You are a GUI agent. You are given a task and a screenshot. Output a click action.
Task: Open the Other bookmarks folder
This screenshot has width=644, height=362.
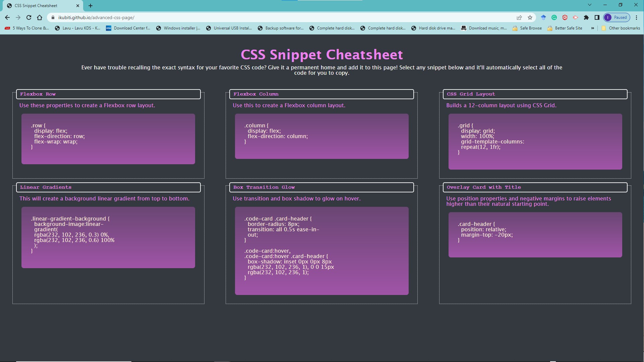click(621, 28)
